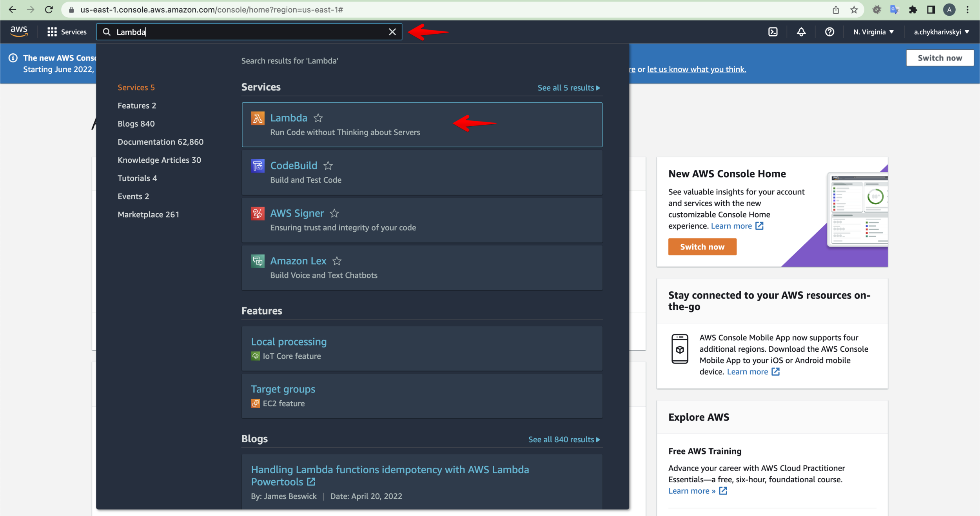Click the browser extensions puzzle icon

click(x=913, y=10)
